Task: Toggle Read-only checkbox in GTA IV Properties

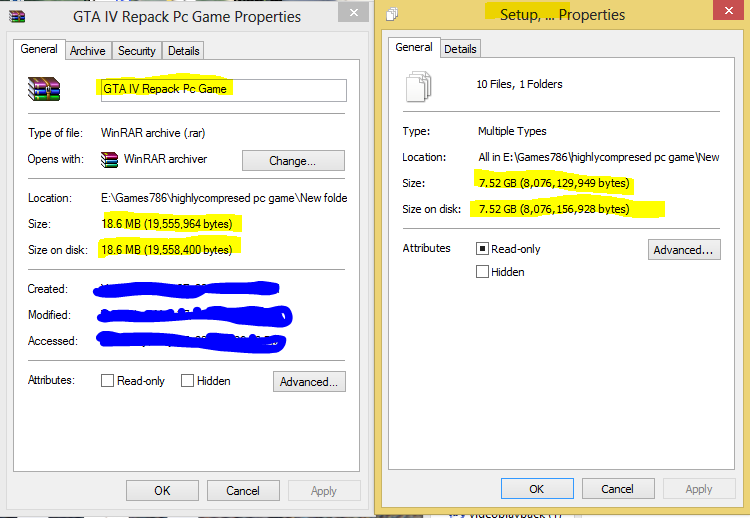Action: [107, 381]
